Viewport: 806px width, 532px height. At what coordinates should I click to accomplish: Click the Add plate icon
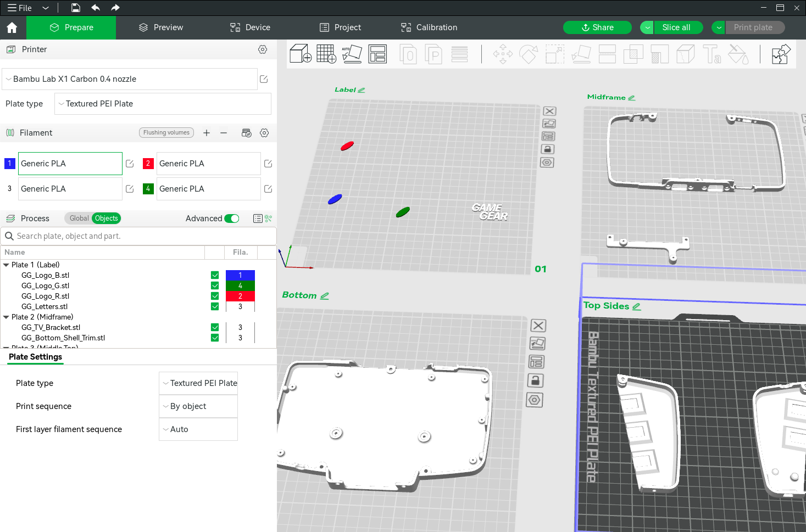point(326,54)
